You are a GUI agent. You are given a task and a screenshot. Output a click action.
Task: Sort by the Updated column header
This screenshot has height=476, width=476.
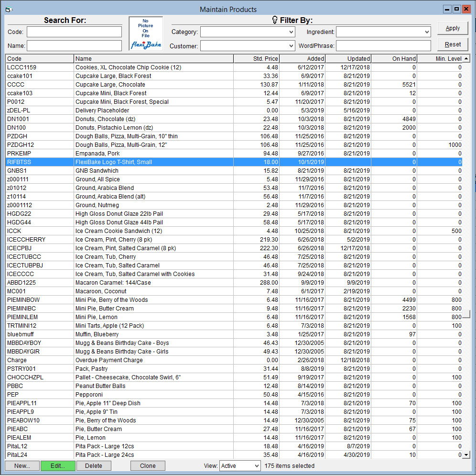[348, 59]
